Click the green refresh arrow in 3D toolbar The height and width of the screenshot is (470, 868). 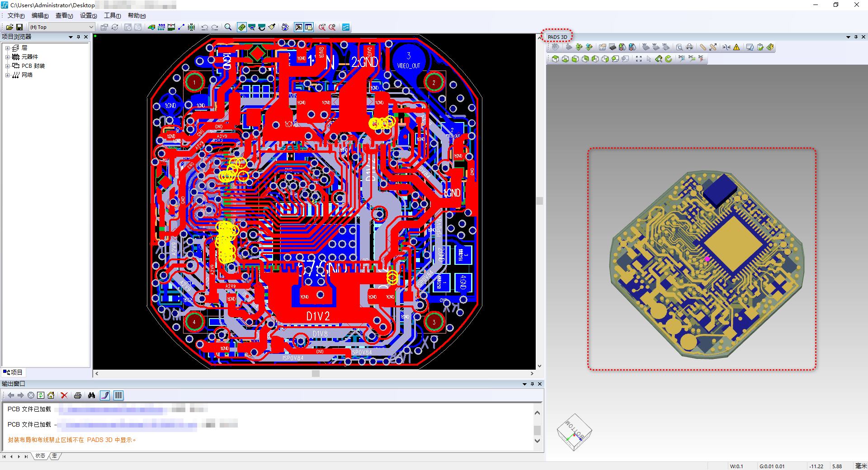(x=669, y=59)
